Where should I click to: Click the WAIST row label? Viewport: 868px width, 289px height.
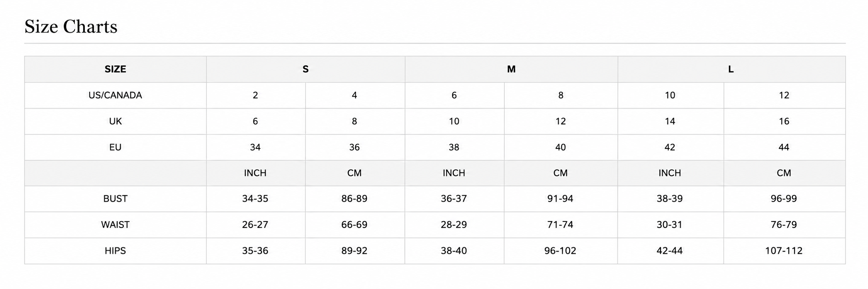click(115, 225)
